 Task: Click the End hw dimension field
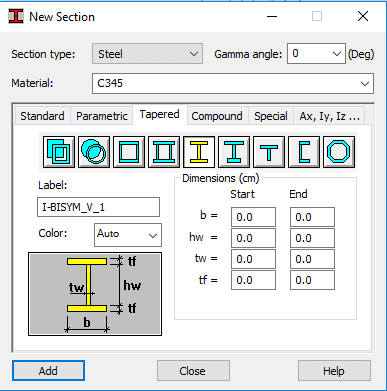click(x=312, y=238)
